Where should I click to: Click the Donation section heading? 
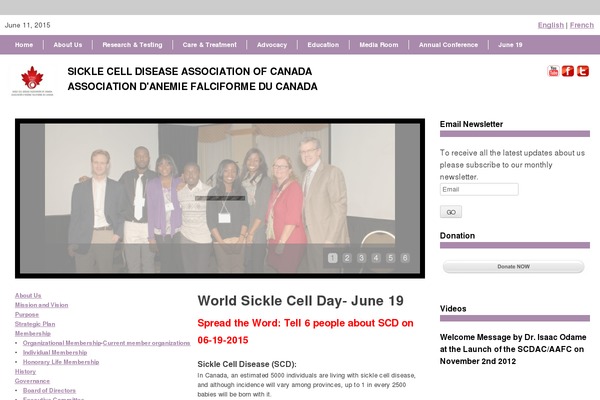(457, 236)
